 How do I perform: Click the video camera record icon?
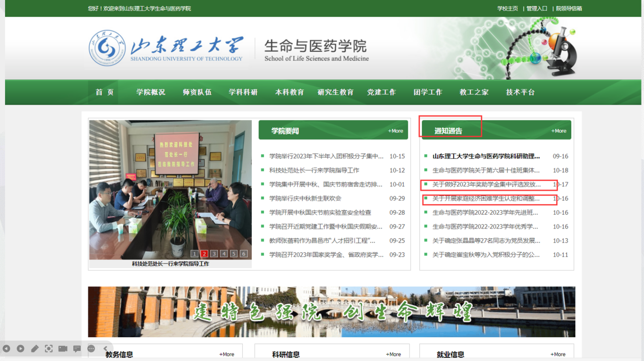pos(63,349)
